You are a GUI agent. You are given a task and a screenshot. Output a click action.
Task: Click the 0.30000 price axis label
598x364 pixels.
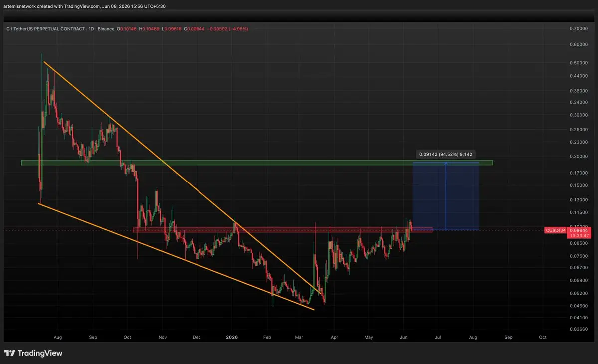point(578,115)
